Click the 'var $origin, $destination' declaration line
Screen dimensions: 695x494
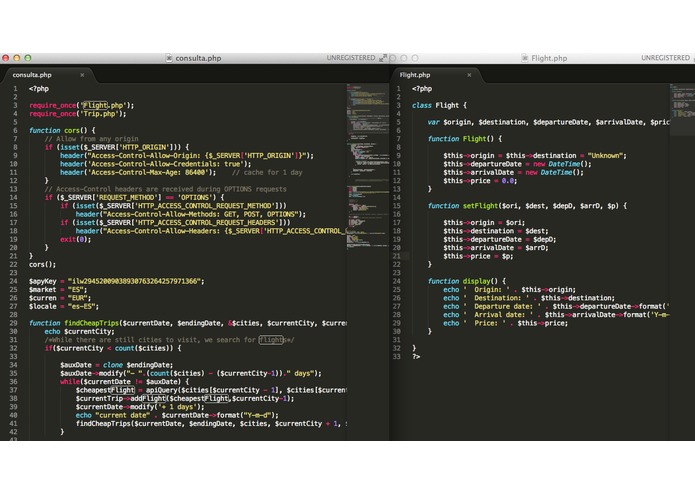548,122
